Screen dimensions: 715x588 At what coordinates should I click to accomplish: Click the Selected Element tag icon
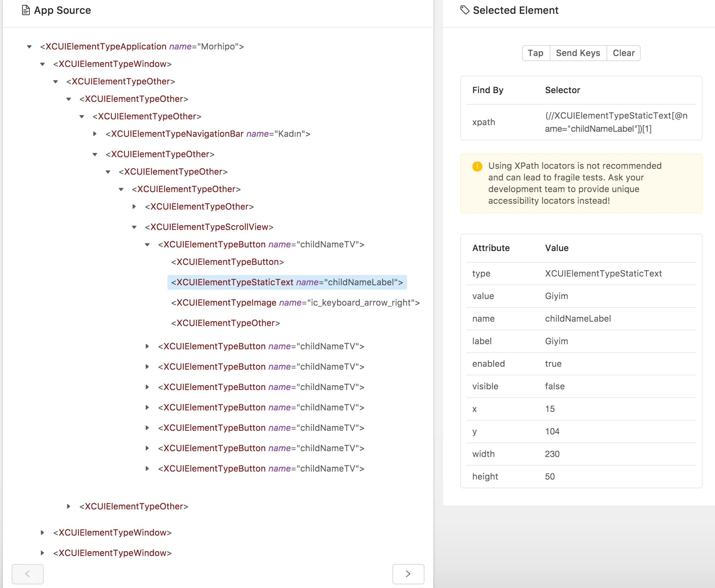point(465,10)
